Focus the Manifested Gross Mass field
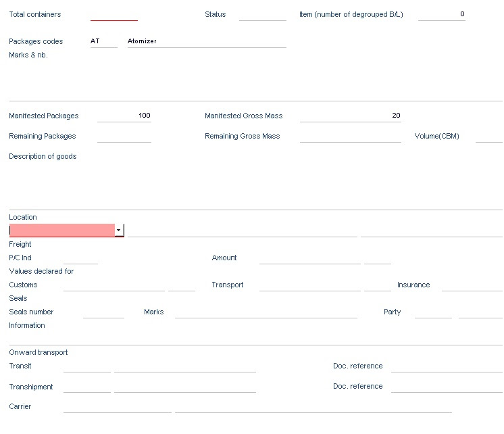This screenshot has height=434, width=504. pos(350,116)
